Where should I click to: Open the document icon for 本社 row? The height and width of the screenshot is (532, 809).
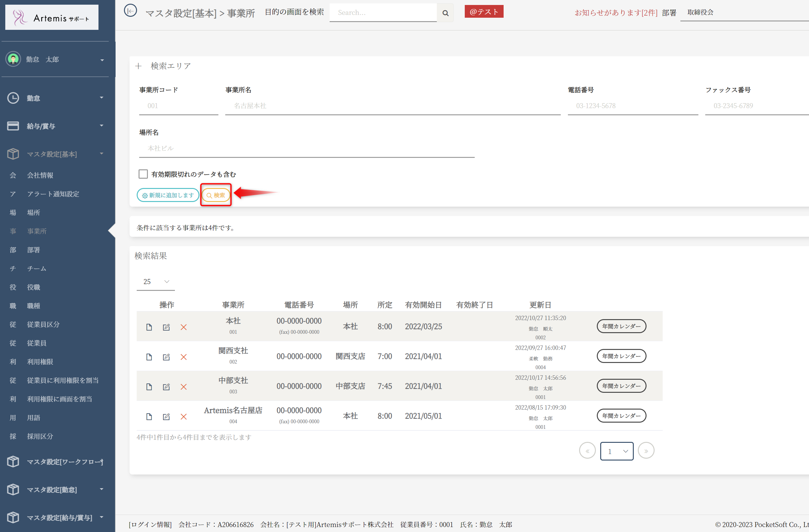click(149, 327)
